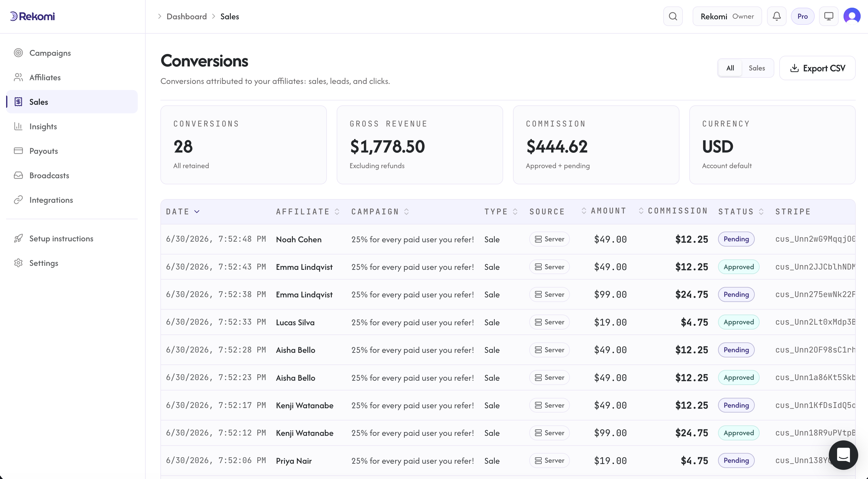Sort table by Amount column
The image size is (868, 479).
pyautogui.click(x=604, y=211)
